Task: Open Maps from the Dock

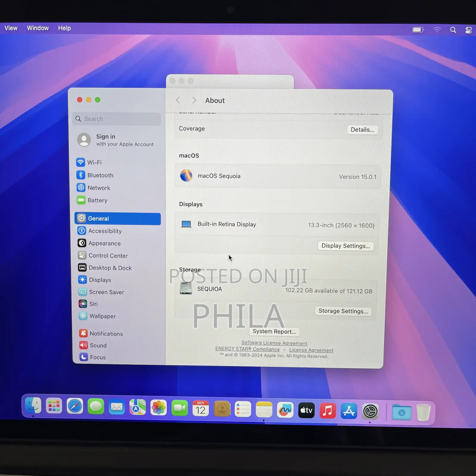Action: point(137,407)
